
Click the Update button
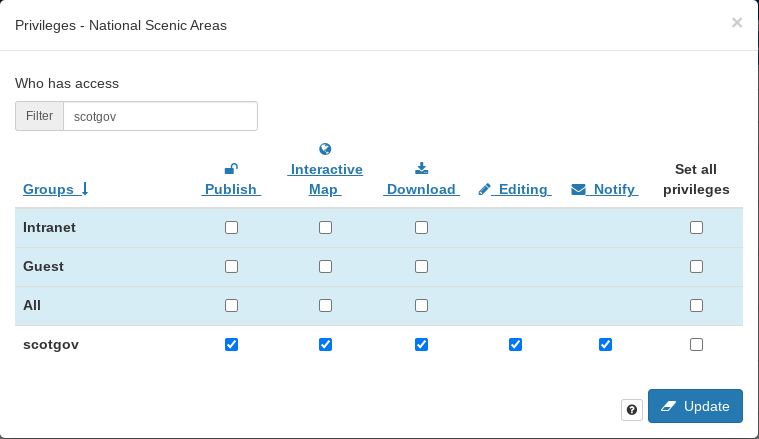(x=695, y=406)
